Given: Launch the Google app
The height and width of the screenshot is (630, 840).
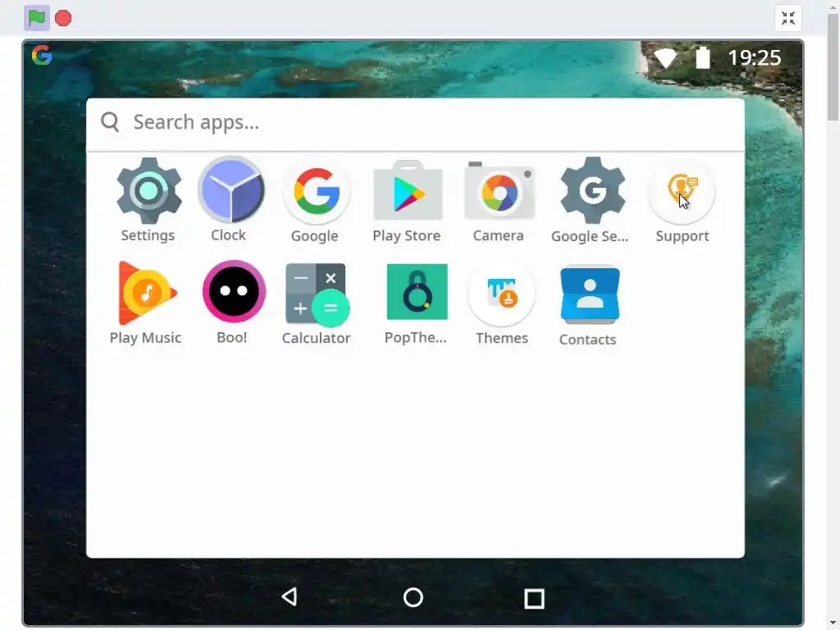Looking at the screenshot, I should tap(316, 191).
